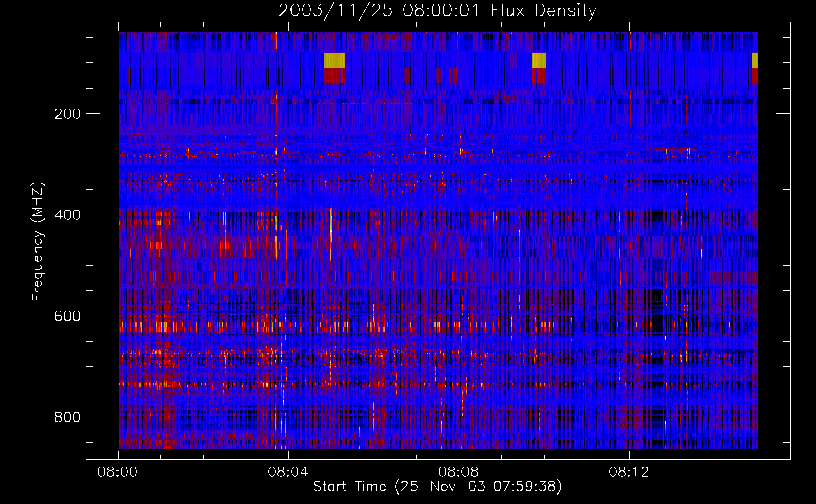Click the plot title '2003/11/25 08:00:01 Flux Density'
The image size is (816, 504).
tap(437, 10)
